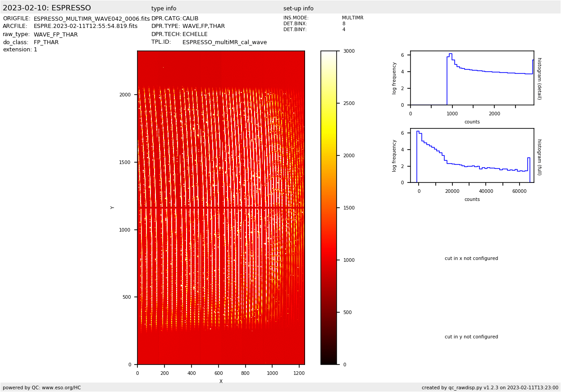This screenshot has width=561, height=392.
Task: Click the 3000 label on colorbar
Action: (349, 51)
